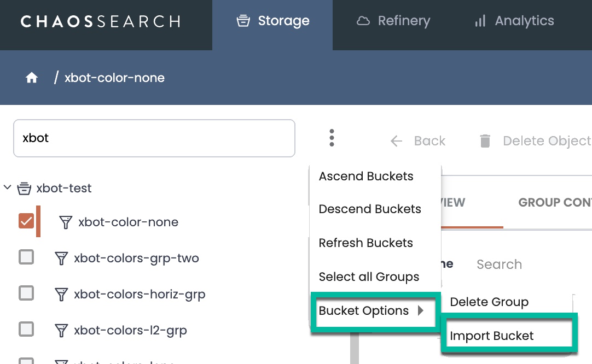This screenshot has height=364, width=592.
Task: Click the CHAOSSEARCH logo
Action: (101, 21)
